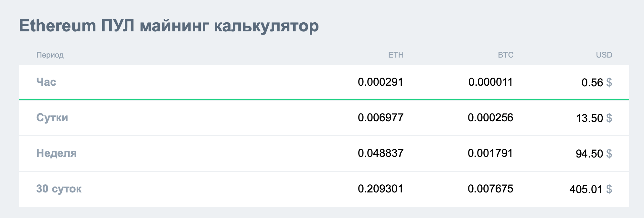The width and height of the screenshot is (644, 218).
Task: Click the Неделя row label
Action: [56, 153]
